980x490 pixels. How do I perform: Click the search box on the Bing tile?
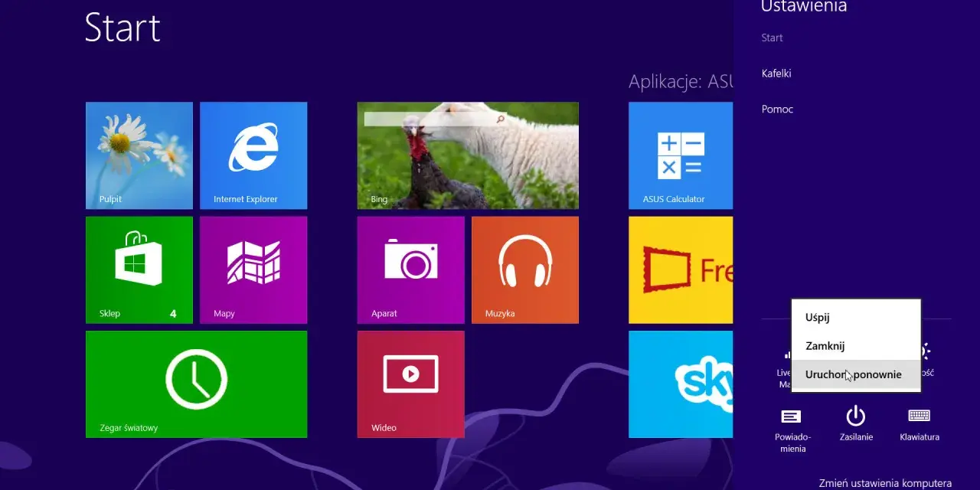pyautogui.click(x=435, y=119)
